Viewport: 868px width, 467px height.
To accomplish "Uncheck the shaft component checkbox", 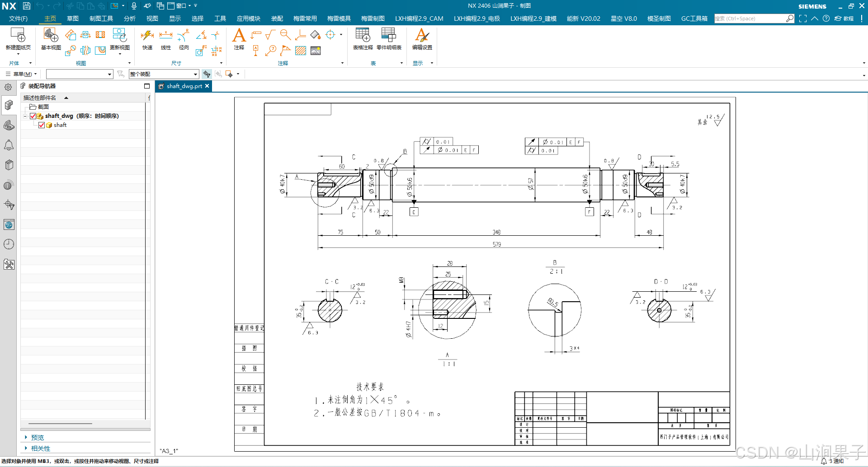I will click(42, 125).
